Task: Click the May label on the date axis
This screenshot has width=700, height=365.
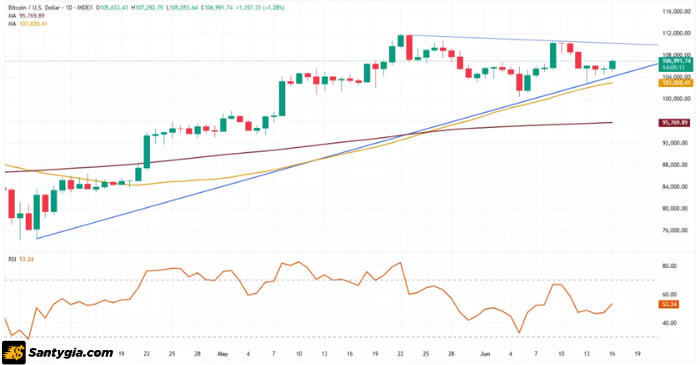Action: point(222,354)
